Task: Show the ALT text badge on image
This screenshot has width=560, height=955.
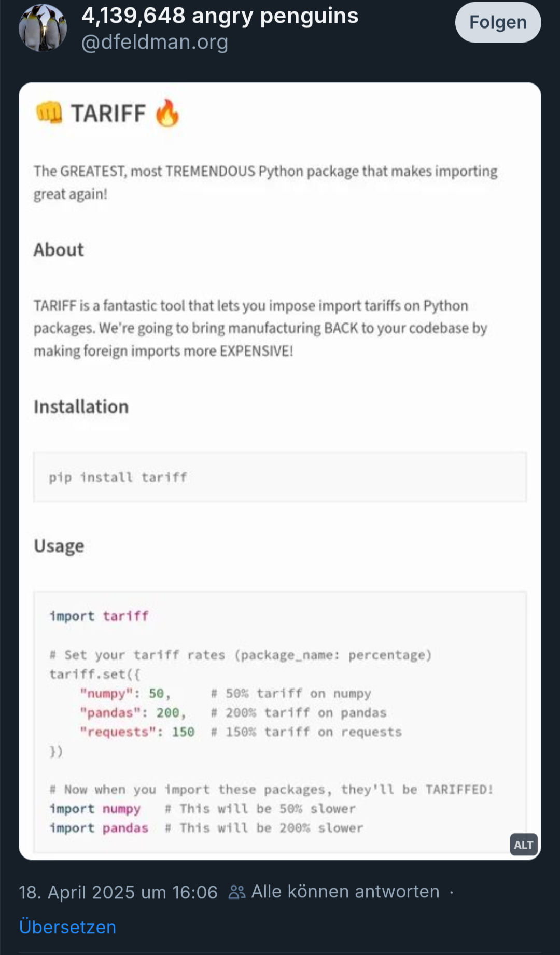Action: click(x=523, y=845)
